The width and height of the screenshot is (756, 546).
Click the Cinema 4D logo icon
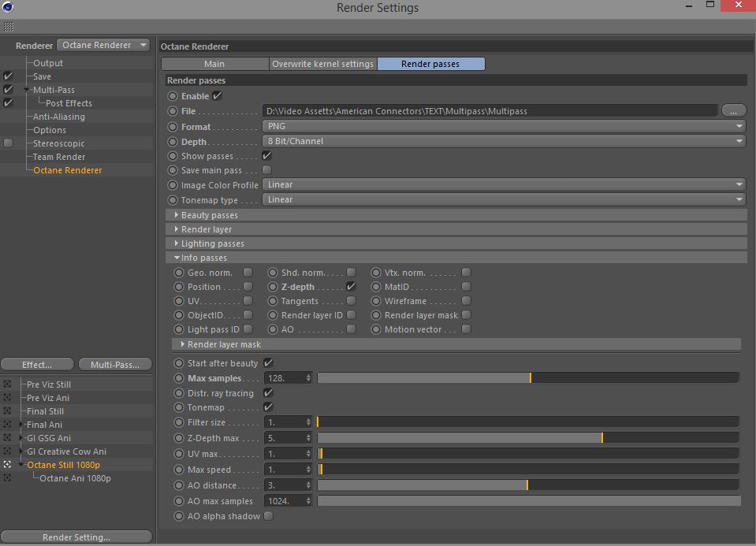click(x=8, y=7)
